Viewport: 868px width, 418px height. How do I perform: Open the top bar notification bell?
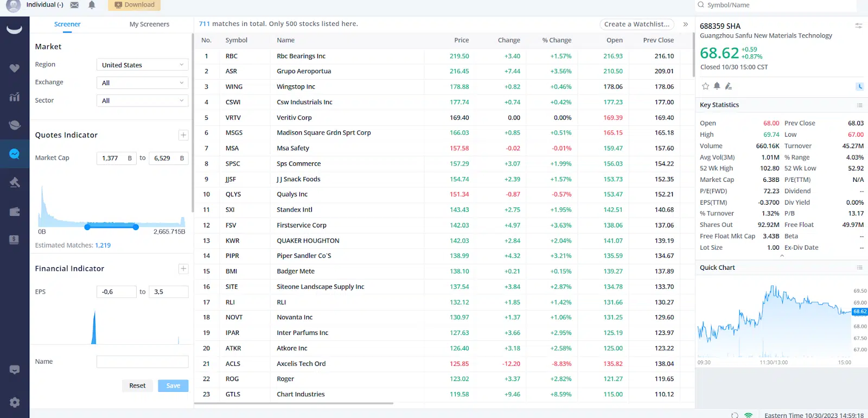click(x=92, y=5)
